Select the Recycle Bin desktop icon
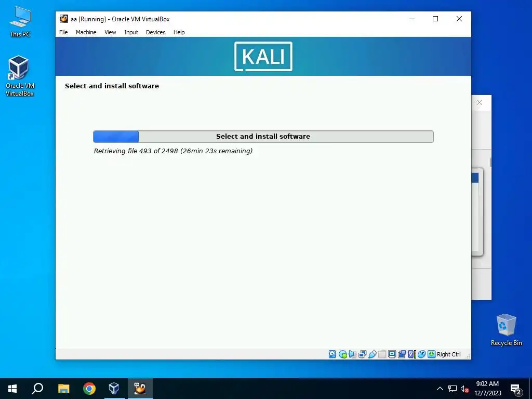 pos(506,330)
